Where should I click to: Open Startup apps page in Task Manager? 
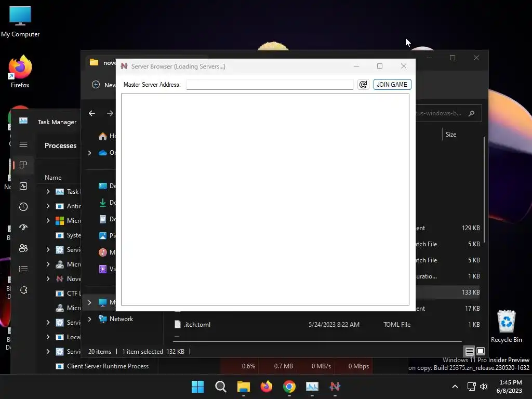click(23, 228)
